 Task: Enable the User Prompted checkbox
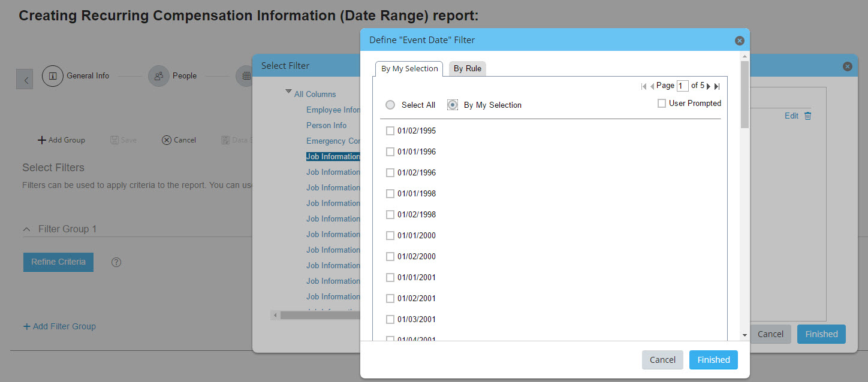click(x=662, y=104)
